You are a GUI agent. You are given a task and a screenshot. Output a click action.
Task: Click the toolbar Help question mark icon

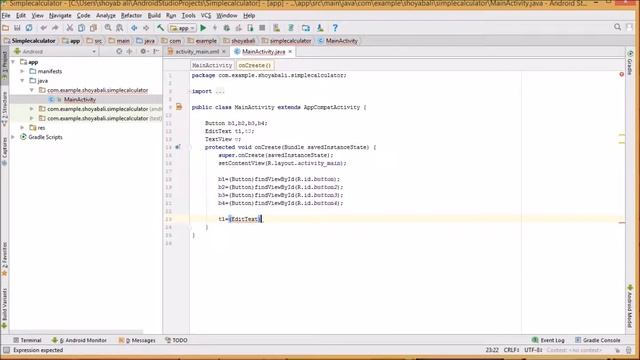pos(335,28)
